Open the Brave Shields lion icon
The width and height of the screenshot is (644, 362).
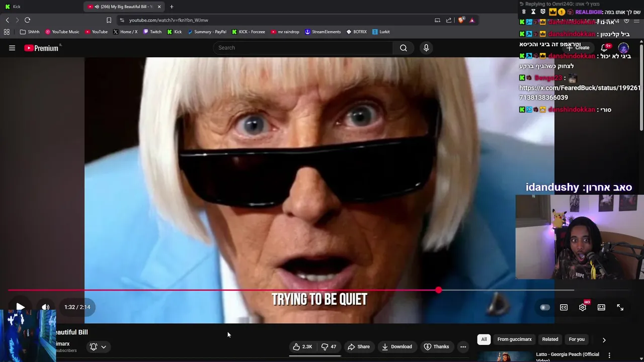[x=460, y=20]
